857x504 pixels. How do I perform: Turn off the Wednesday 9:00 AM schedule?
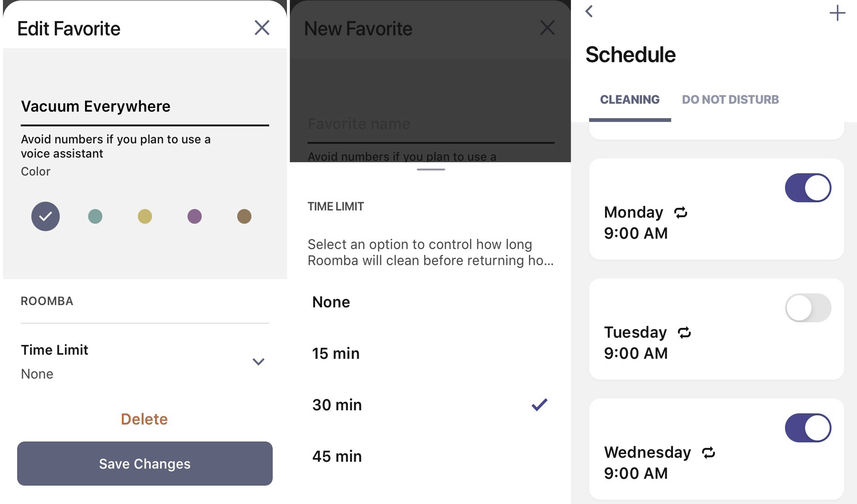tap(808, 428)
